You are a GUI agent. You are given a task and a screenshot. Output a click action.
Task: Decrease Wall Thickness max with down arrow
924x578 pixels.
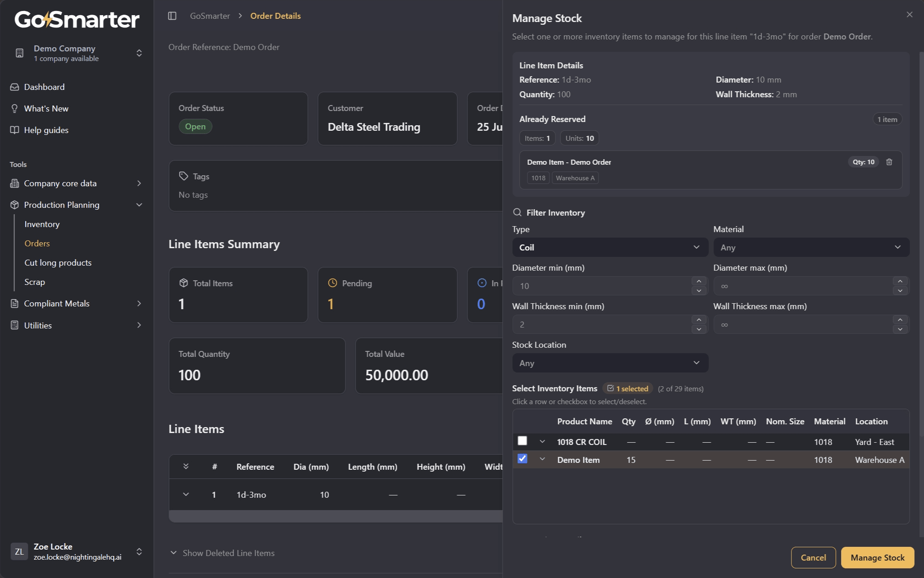coord(900,329)
